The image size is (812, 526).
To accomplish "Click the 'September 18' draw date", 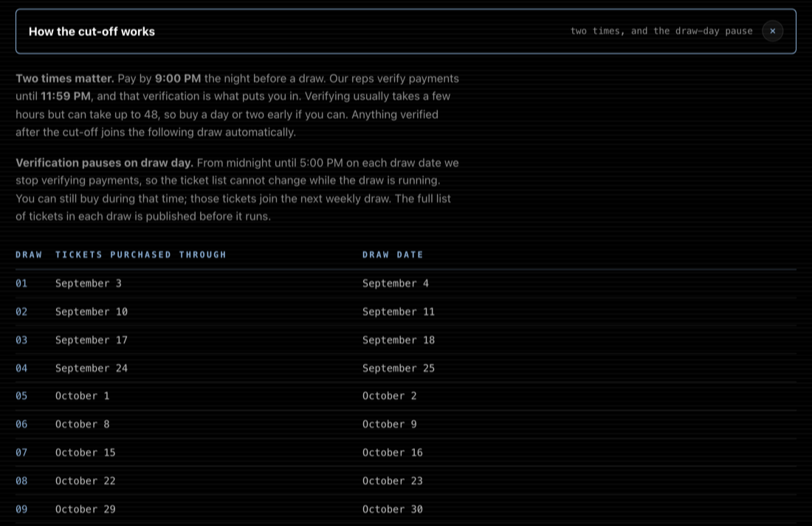I will [399, 340].
